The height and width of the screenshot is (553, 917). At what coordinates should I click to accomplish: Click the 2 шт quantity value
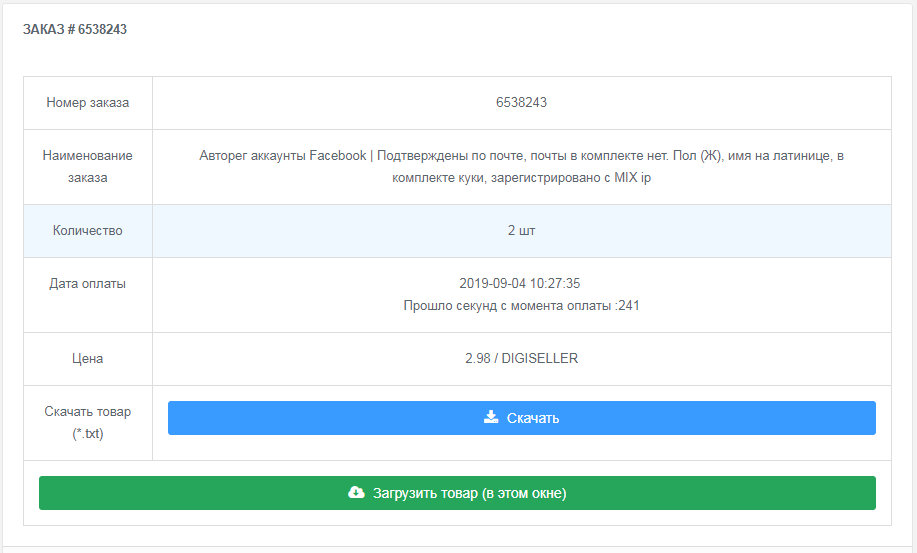pyautogui.click(x=521, y=231)
